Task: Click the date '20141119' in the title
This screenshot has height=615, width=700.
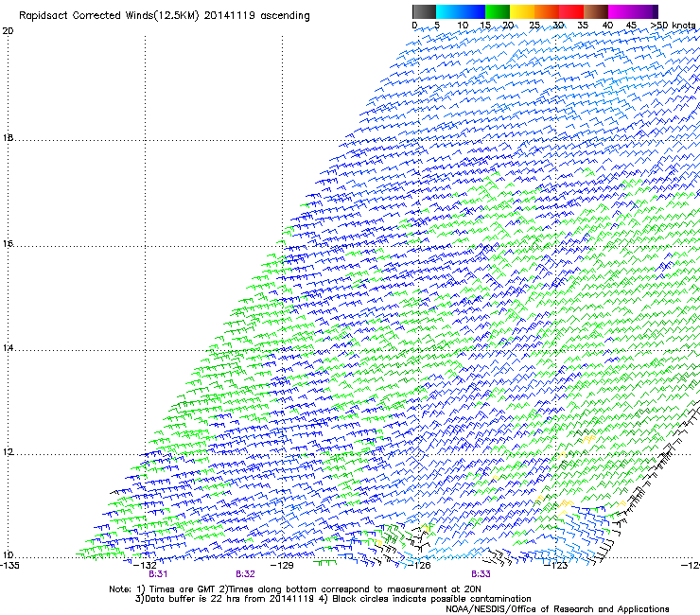Action: click(229, 15)
